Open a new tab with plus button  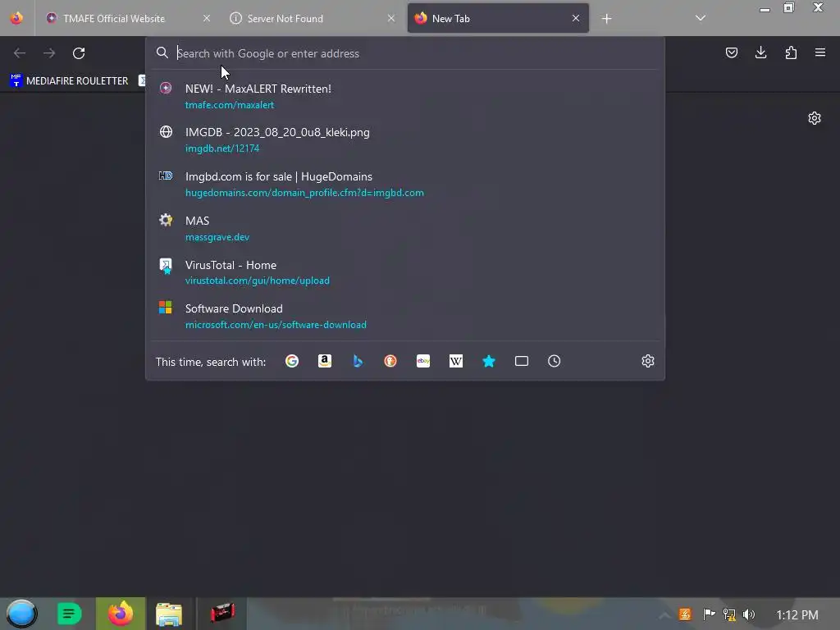(x=606, y=19)
